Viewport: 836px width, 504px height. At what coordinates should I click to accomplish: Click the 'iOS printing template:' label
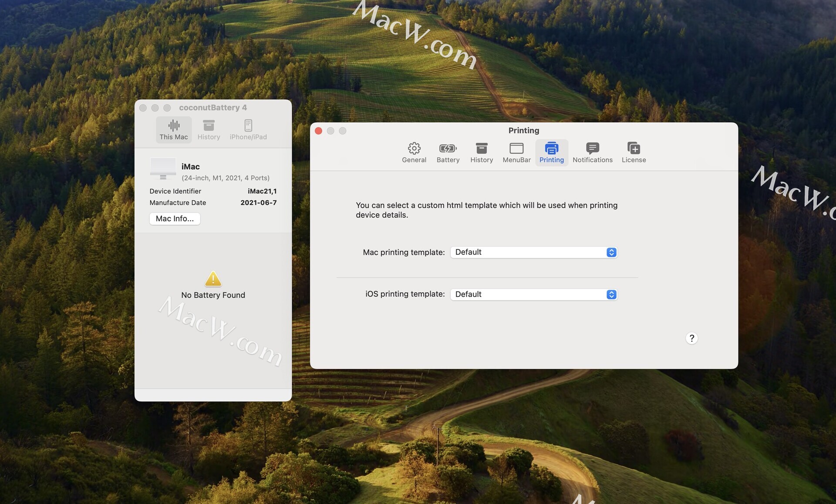coord(405,294)
